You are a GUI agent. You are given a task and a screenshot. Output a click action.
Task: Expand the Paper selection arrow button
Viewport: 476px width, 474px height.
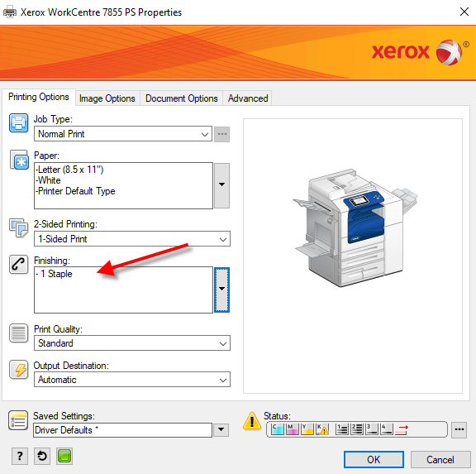pyautogui.click(x=222, y=185)
